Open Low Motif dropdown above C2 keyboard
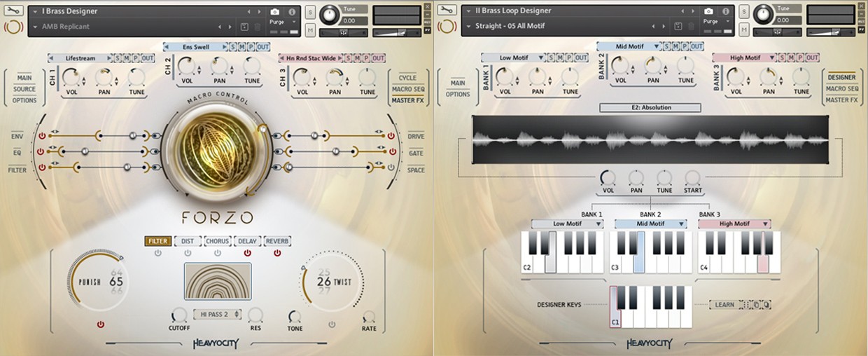 (x=567, y=224)
